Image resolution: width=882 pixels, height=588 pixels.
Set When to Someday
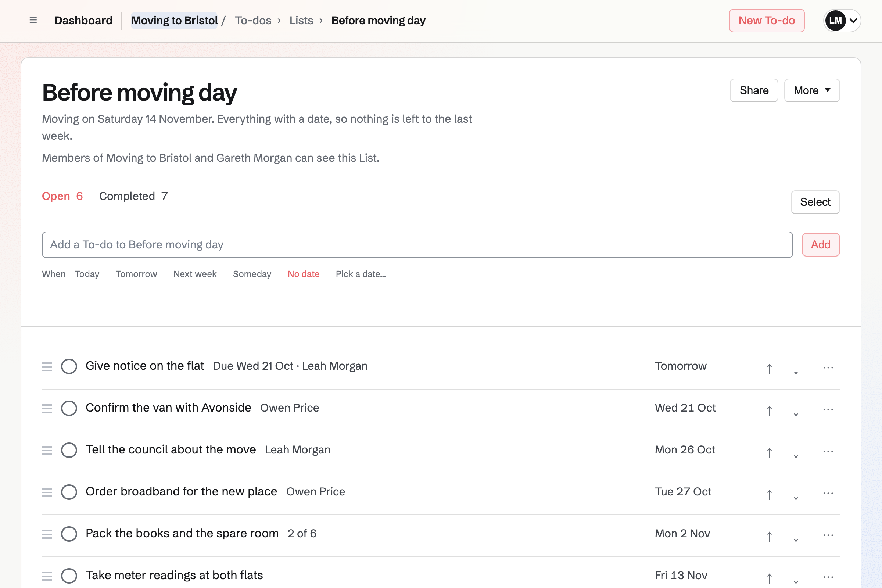(252, 274)
